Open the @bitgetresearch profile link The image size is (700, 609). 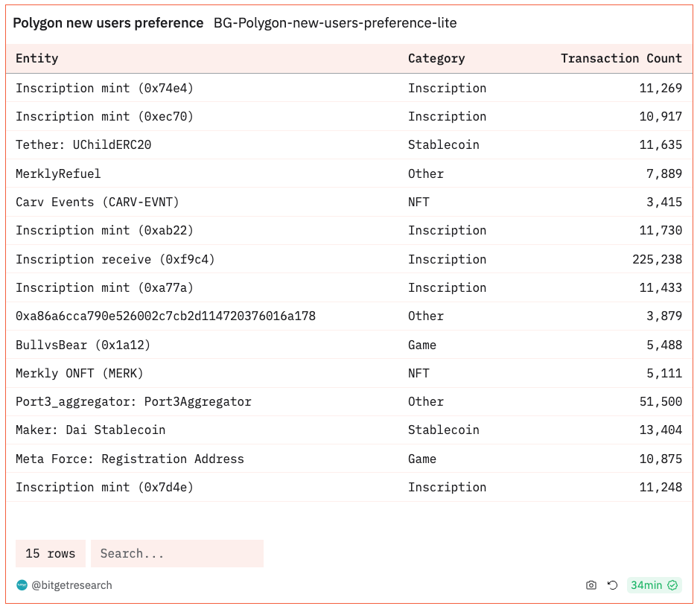click(x=71, y=585)
